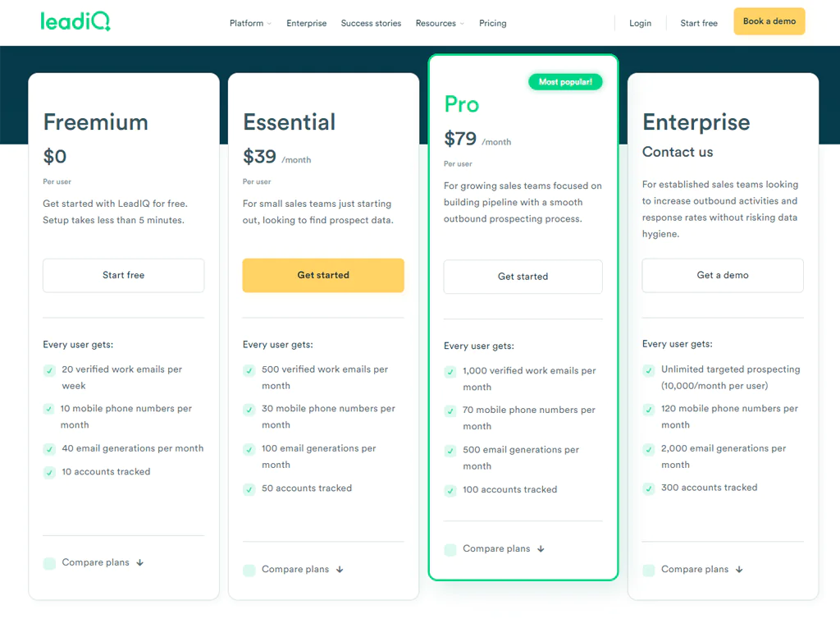Click the checkmark beside '70 mobile phone numbers'
Screen dimensions: 840x619
[x=450, y=410]
